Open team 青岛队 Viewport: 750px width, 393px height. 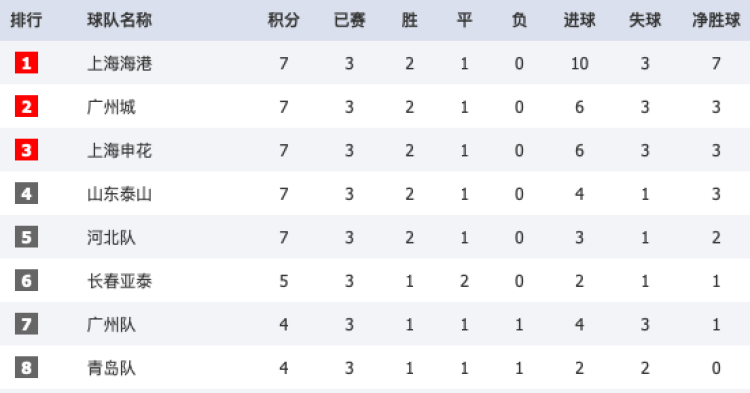(x=111, y=368)
